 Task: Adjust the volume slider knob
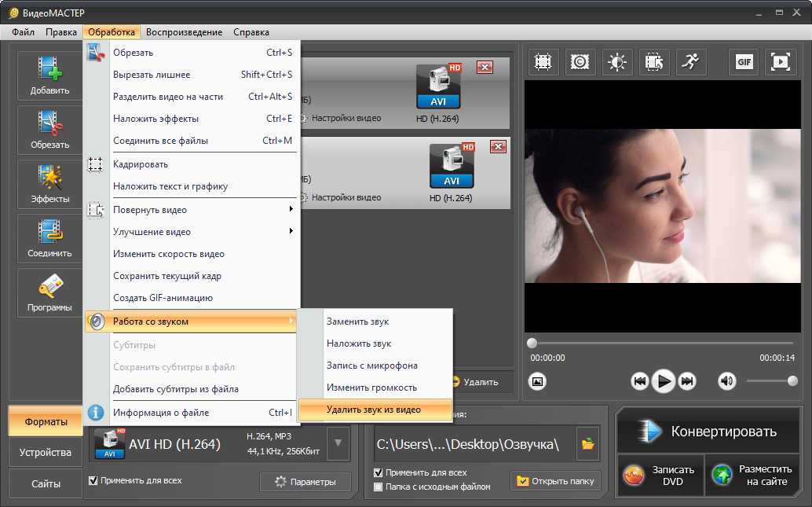(x=792, y=381)
